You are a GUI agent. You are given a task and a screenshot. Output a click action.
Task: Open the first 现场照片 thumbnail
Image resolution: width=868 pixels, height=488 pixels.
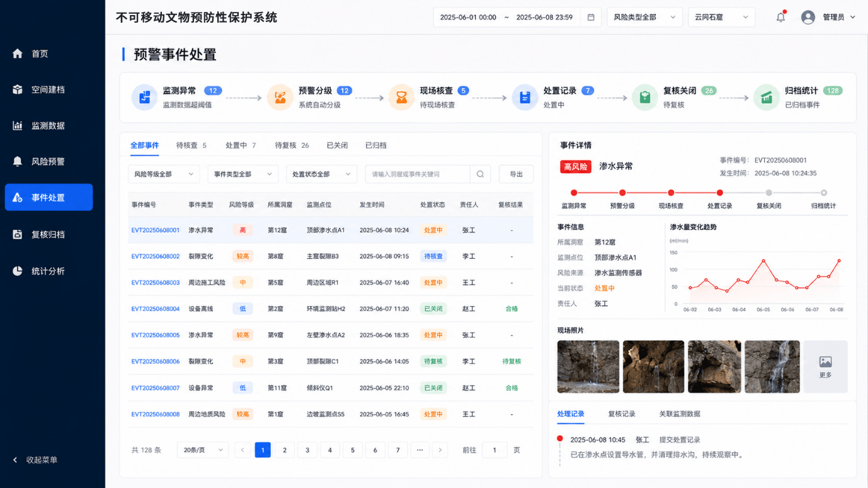pyautogui.click(x=588, y=366)
